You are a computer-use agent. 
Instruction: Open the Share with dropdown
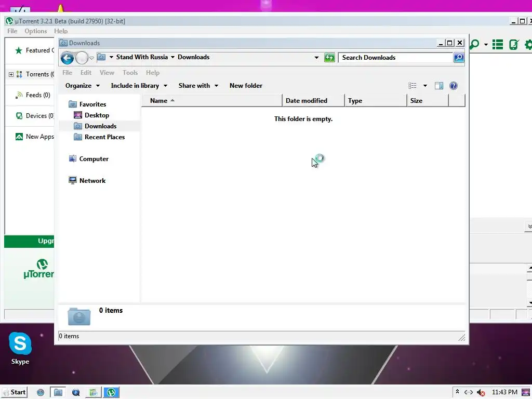tap(198, 86)
